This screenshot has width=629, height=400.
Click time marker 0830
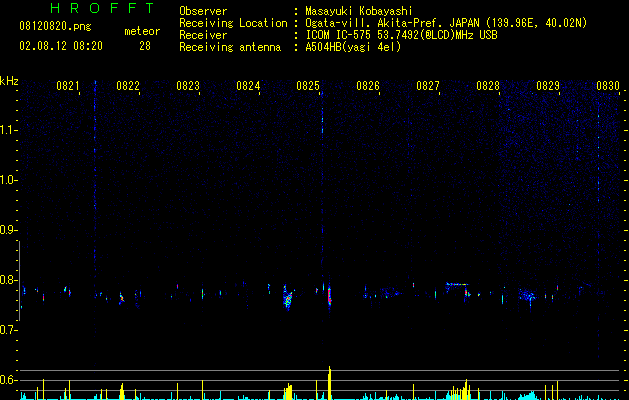point(608,86)
